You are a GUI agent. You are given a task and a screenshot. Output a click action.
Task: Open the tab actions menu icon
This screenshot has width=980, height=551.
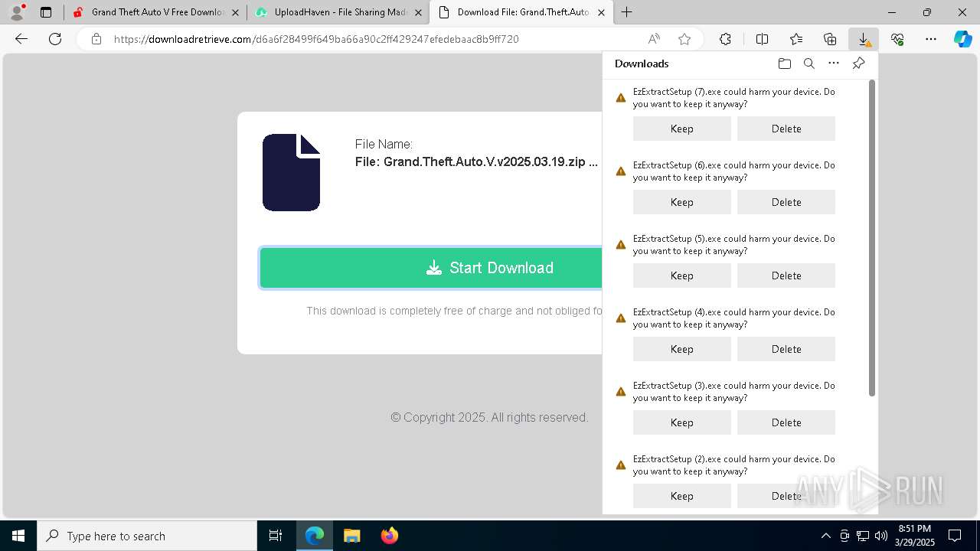tap(46, 12)
